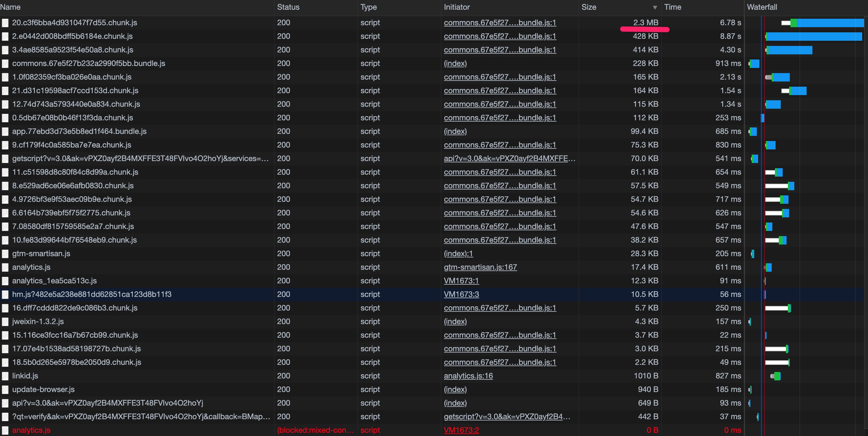Select request 12.74d743a5793440e0a834.chunk.js
Viewport: 868px width, 436px height.
click(x=76, y=104)
